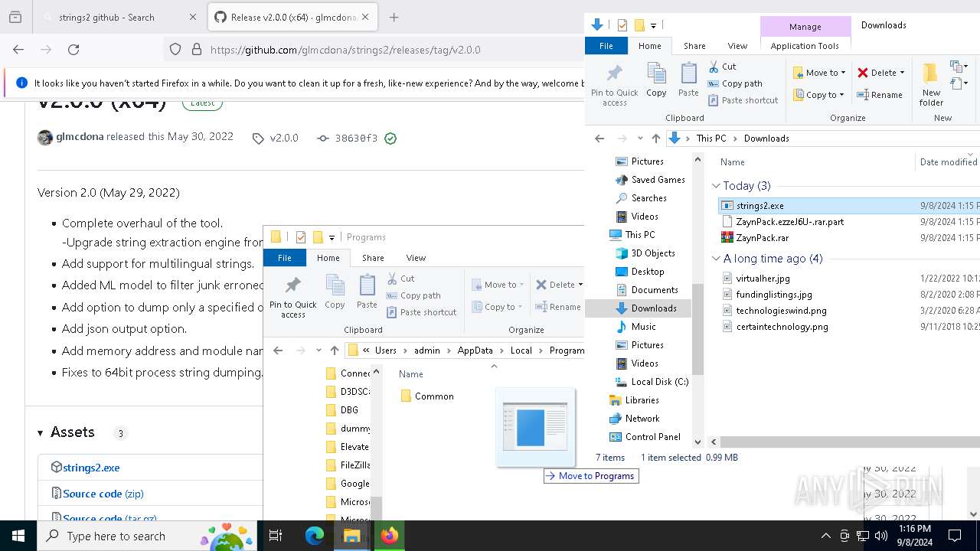This screenshot has width=980, height=551.
Task: Click Source code (zip) link
Action: [103, 494]
